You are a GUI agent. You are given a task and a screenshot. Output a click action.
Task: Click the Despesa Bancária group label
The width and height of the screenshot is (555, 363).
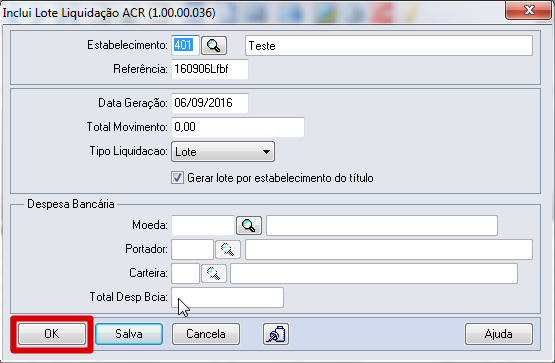point(71,204)
